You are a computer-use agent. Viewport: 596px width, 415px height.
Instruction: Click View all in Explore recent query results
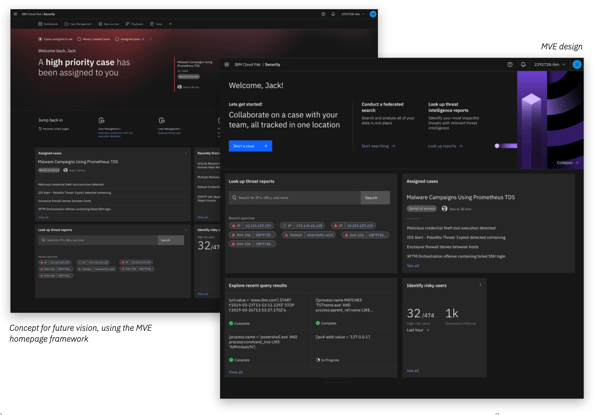[236, 372]
